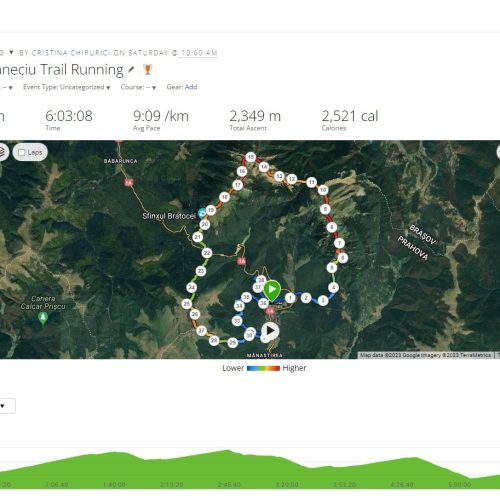Open the Course dropdown

138,87
